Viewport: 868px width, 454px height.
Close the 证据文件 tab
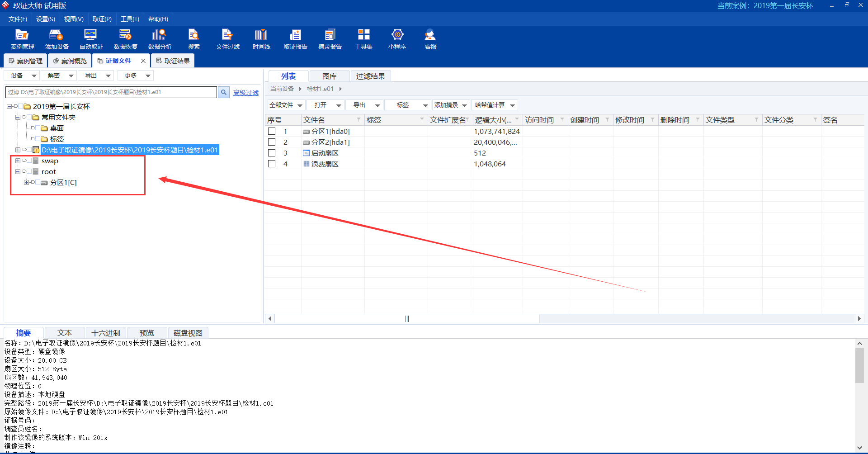point(143,61)
